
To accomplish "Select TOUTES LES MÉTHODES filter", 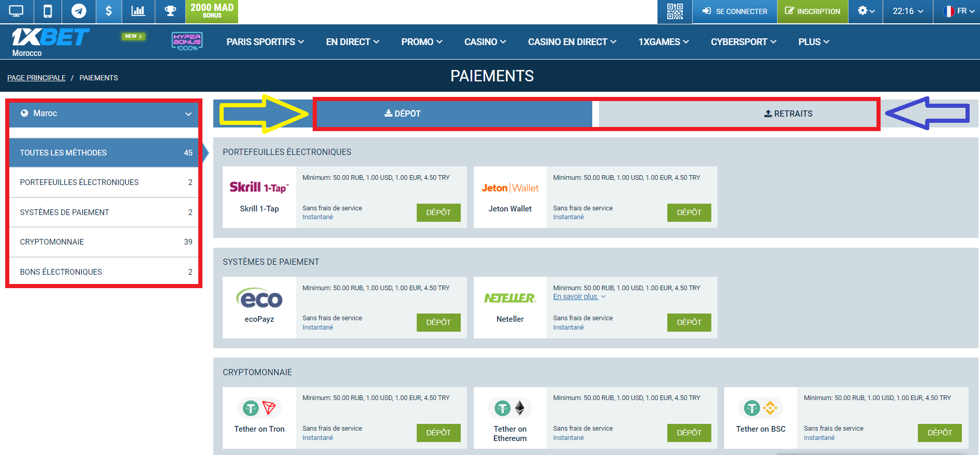I will [104, 153].
